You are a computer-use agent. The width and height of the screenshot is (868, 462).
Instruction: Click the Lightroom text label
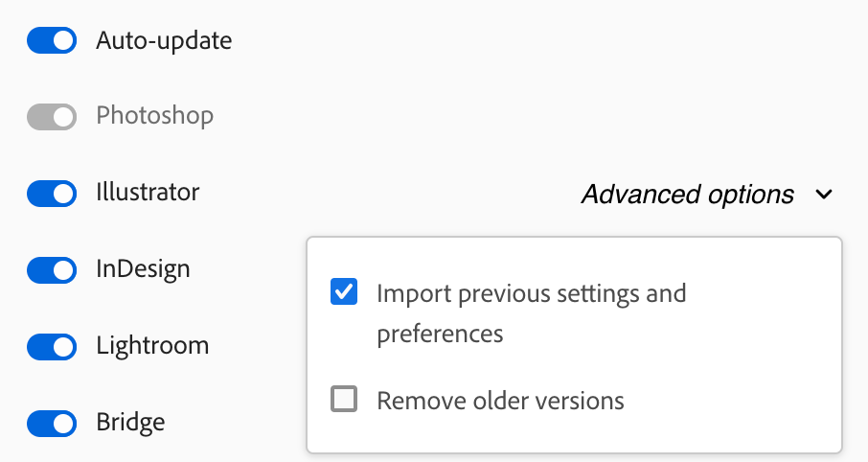point(152,345)
